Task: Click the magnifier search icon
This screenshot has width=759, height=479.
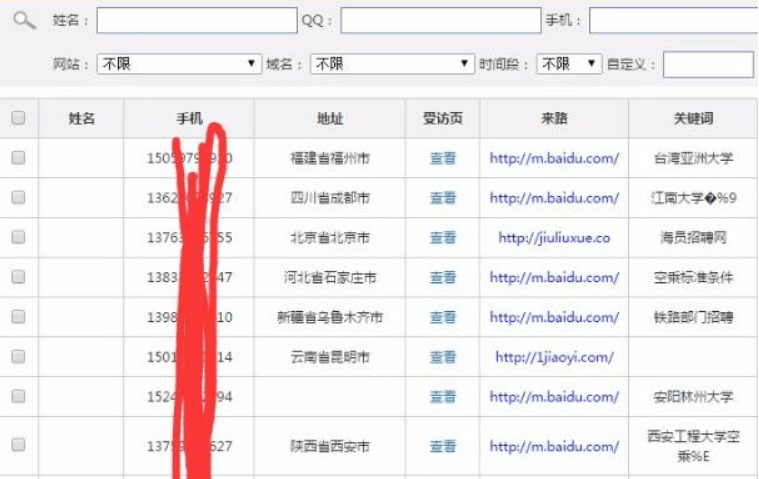Action: (x=24, y=20)
